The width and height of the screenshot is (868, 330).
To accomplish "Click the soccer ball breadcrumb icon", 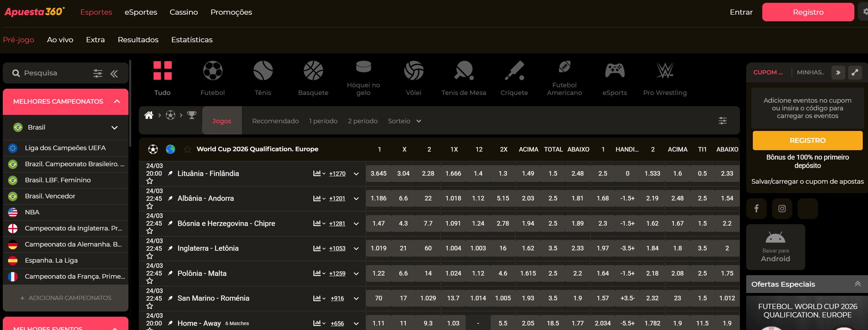I will (x=170, y=115).
